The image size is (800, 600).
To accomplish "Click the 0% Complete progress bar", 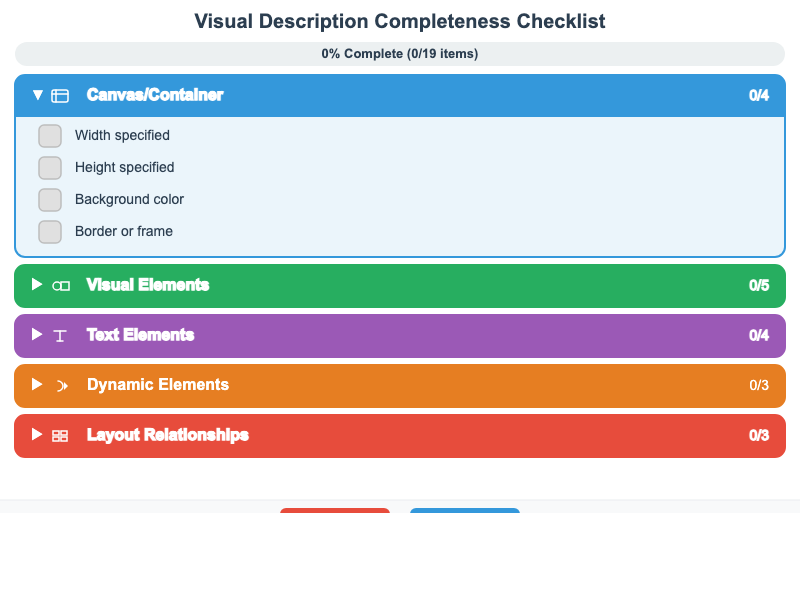I will tap(400, 53).
